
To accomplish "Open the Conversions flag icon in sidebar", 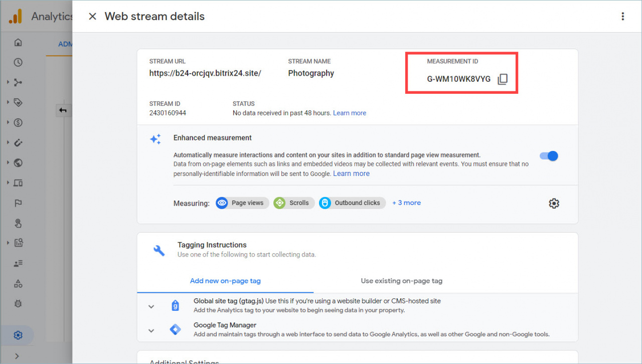I will 18,203.
